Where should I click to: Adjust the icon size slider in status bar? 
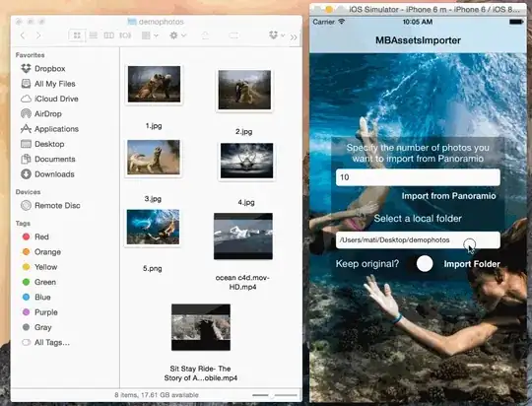tap(275, 395)
